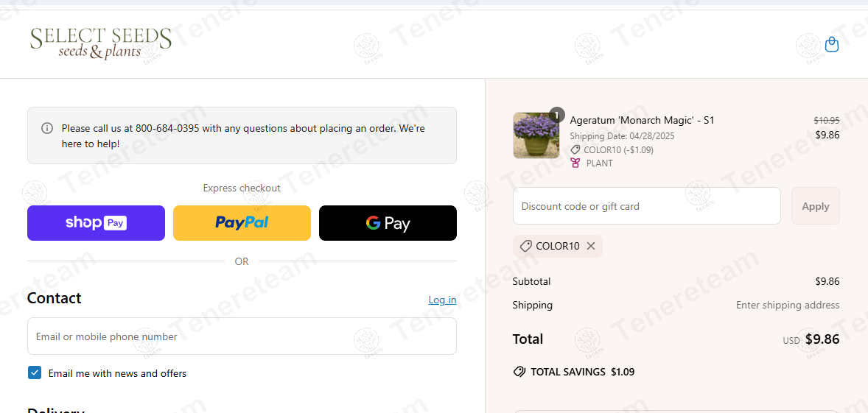Click the Ageratum 'Monarch Magic' product name

point(642,120)
